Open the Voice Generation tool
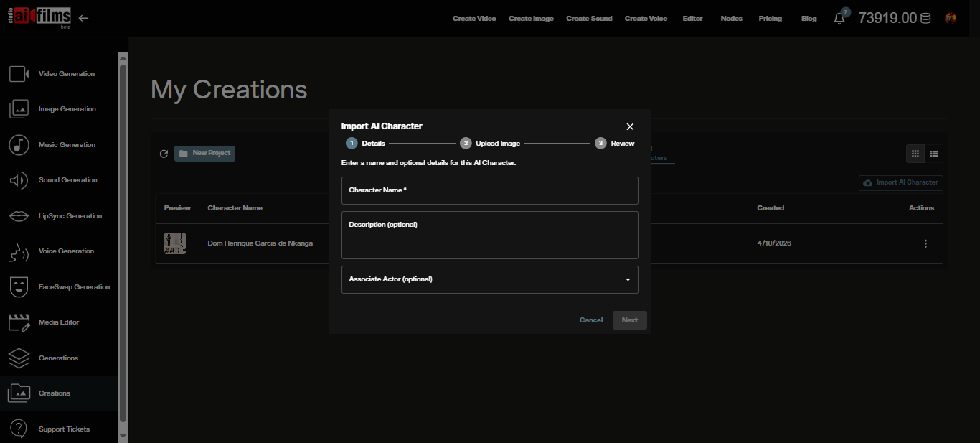This screenshot has width=980, height=443. coord(66,251)
